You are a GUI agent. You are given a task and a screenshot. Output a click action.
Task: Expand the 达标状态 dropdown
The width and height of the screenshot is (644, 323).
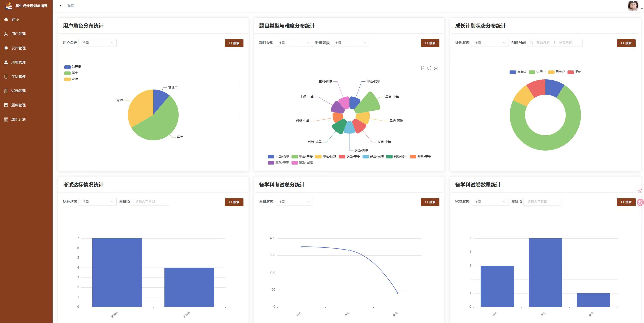click(98, 202)
